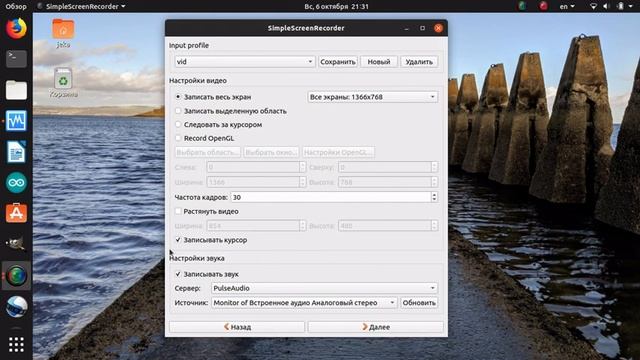Click the 'Input profile' label

point(189,45)
